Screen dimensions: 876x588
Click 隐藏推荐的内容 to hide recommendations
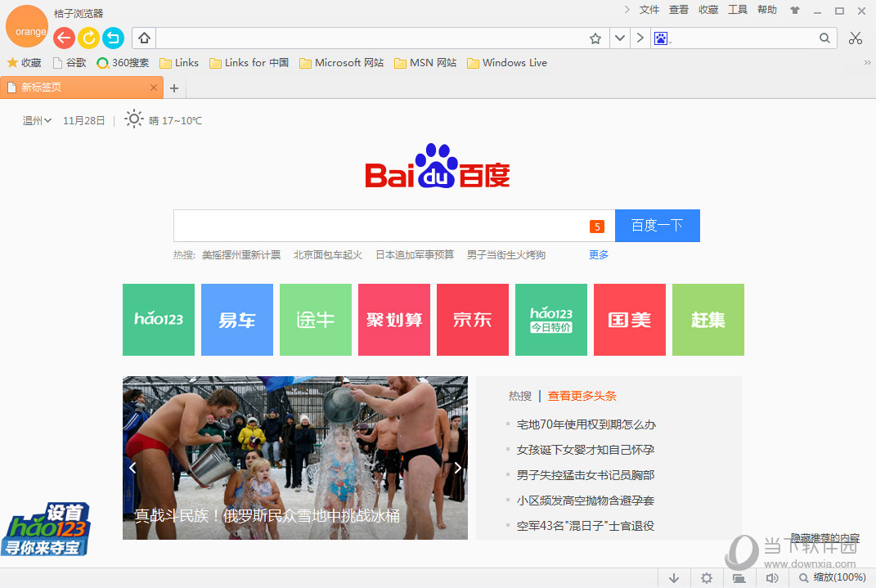point(825,538)
